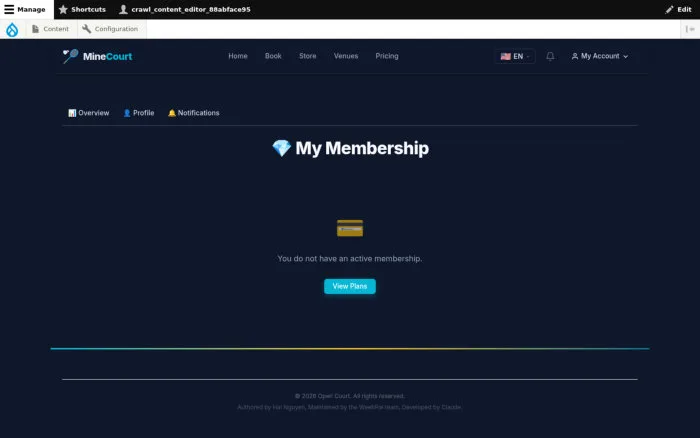Click the Edit pencil button

[678, 9]
